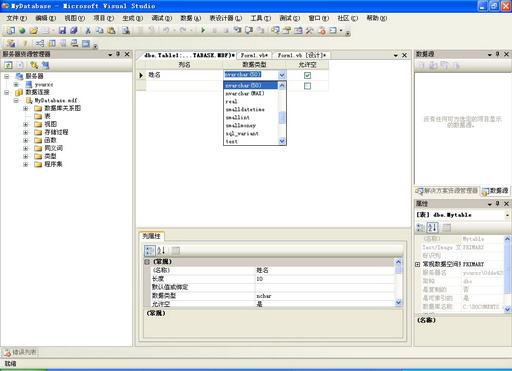512x371 pixels.
Task: Click the Connect to Server icon
Action: click(45, 65)
